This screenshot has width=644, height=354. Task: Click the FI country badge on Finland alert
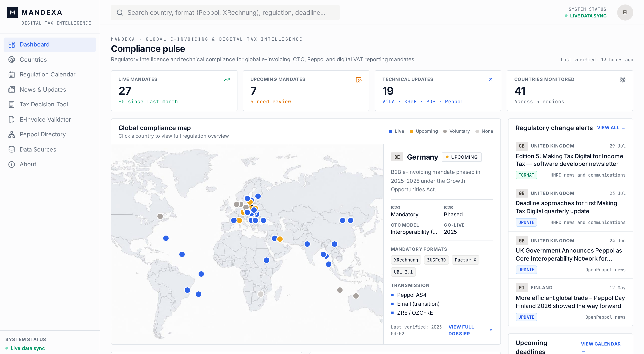[522, 288]
